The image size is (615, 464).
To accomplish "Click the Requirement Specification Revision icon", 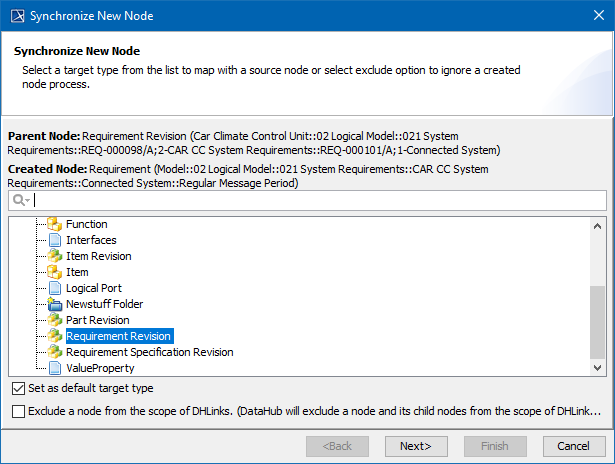I will (55, 352).
